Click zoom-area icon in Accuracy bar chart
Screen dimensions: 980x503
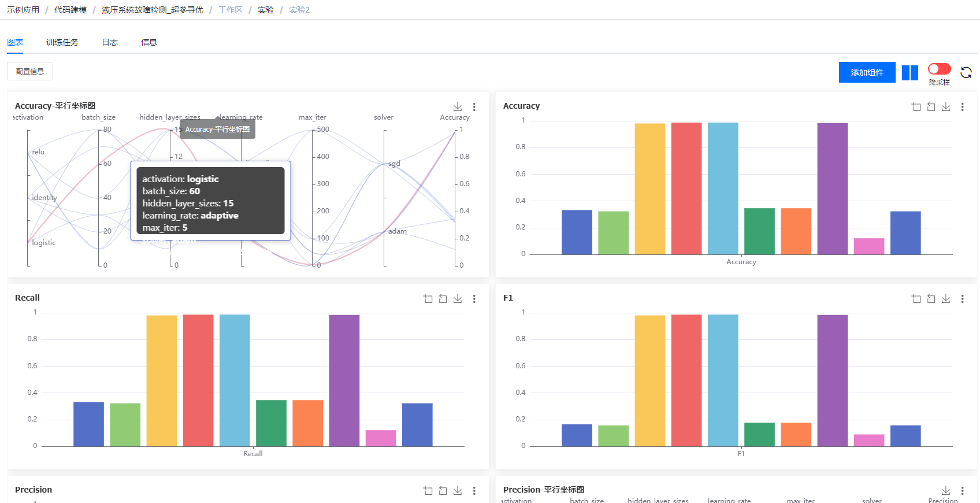[916, 107]
